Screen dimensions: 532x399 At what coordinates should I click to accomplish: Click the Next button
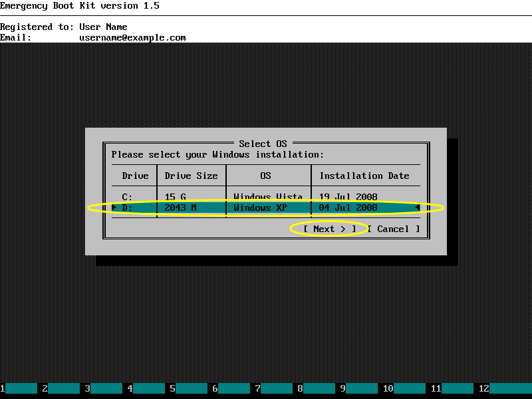pyautogui.click(x=329, y=229)
